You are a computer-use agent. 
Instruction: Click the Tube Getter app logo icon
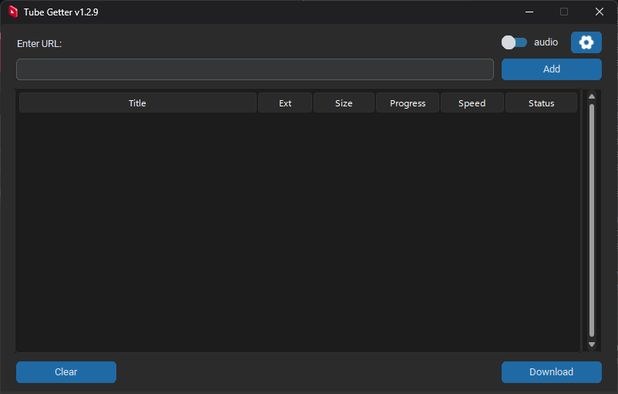[13, 12]
